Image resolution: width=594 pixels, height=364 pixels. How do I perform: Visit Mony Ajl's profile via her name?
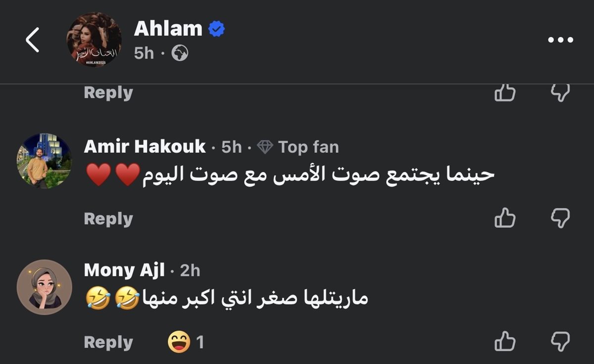coord(124,270)
